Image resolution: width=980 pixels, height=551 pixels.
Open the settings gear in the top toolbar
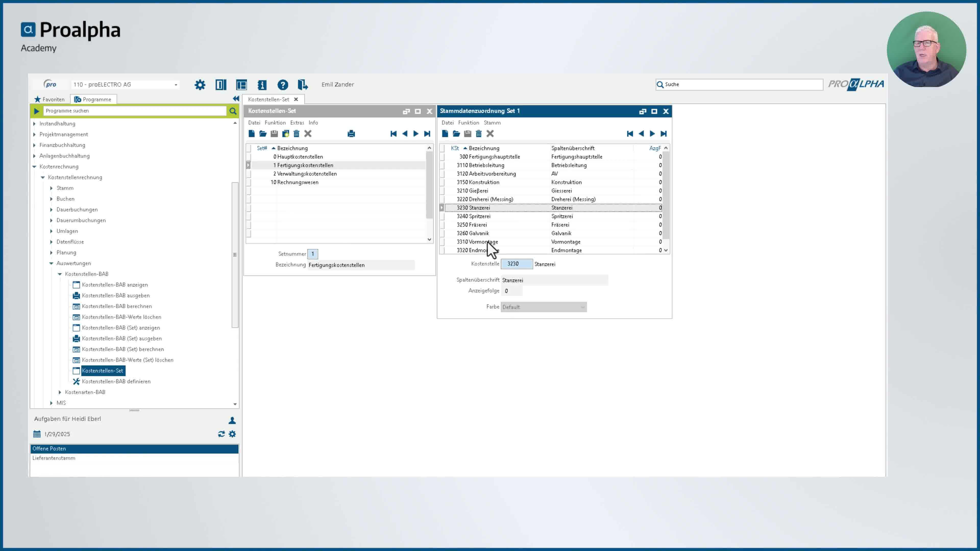[x=200, y=84]
